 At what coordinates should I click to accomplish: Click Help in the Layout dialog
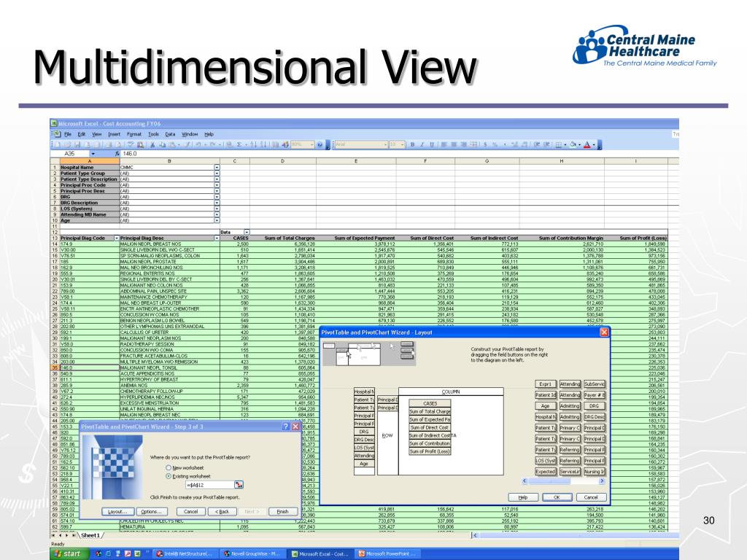click(523, 497)
